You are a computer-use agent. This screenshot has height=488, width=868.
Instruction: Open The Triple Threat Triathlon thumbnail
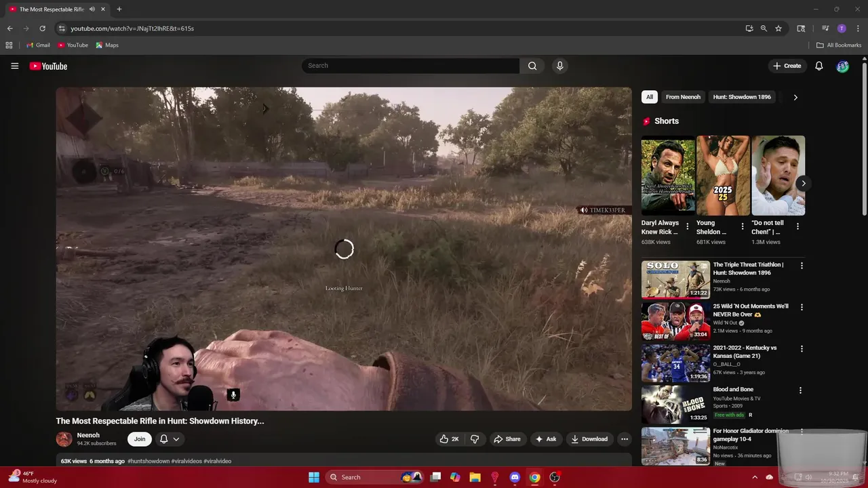[x=675, y=280]
